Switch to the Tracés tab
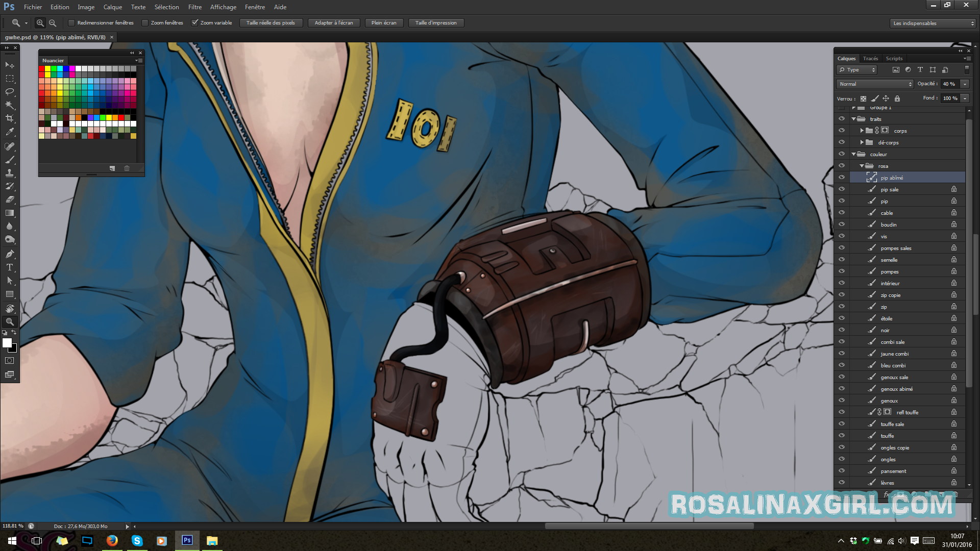 tap(870, 59)
